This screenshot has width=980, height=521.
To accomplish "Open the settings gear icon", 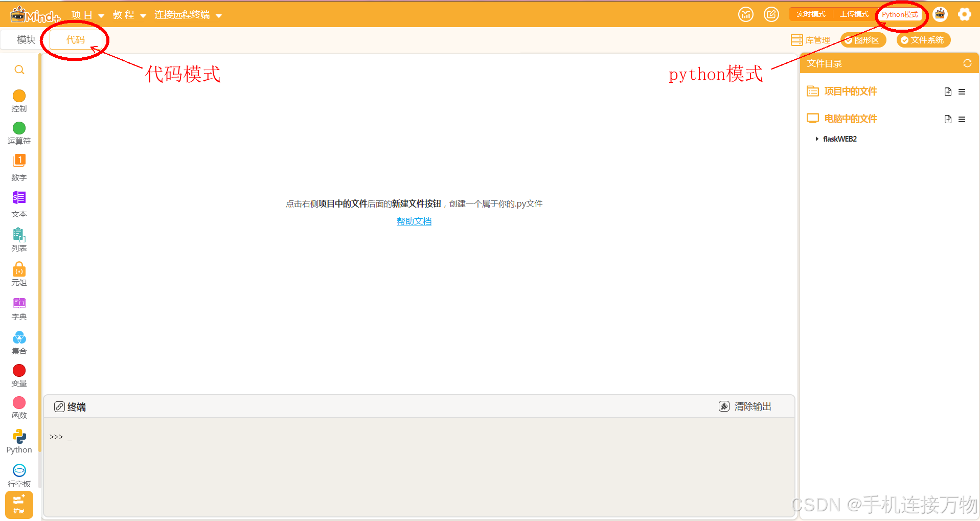I will pyautogui.click(x=964, y=14).
